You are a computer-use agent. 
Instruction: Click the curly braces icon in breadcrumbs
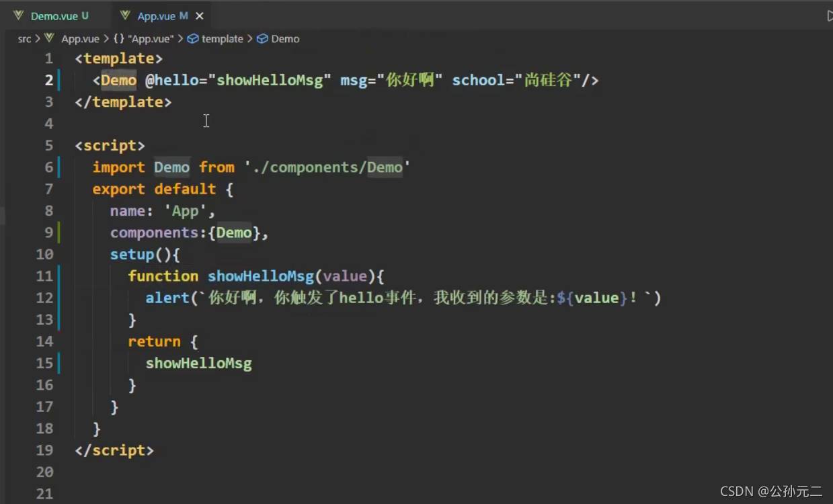(118, 39)
